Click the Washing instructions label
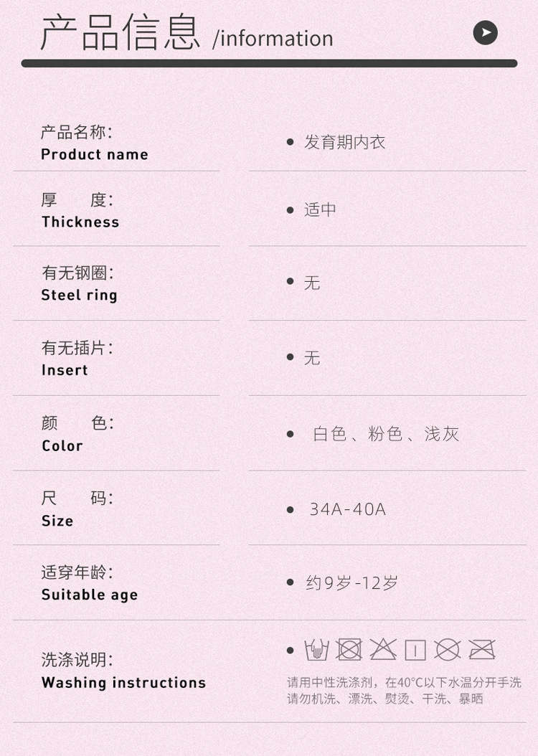538x756 pixels. coord(123,683)
